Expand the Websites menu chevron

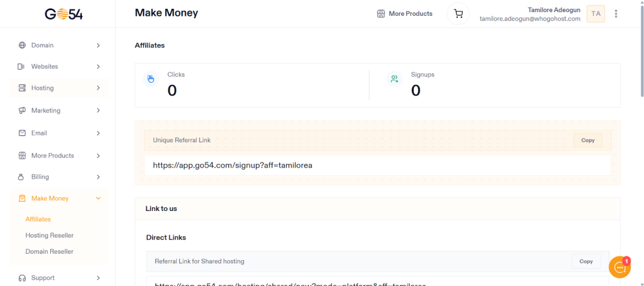tap(98, 67)
